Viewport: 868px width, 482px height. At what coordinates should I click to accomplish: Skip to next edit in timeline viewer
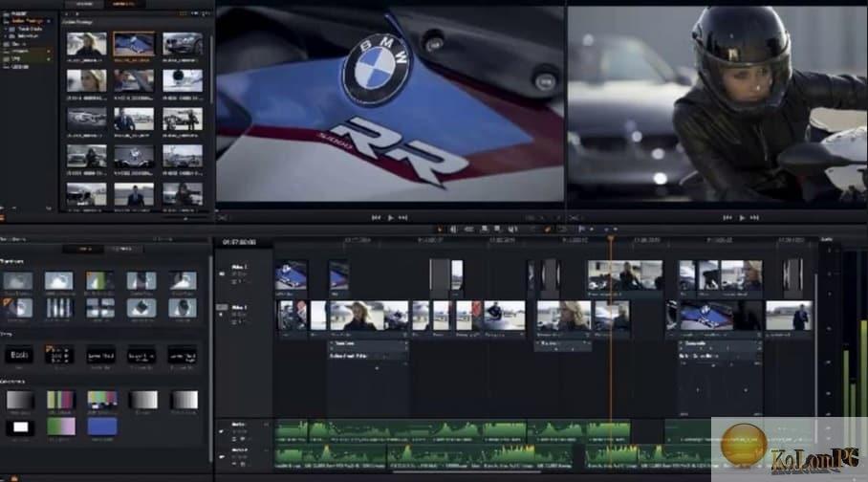(x=754, y=218)
